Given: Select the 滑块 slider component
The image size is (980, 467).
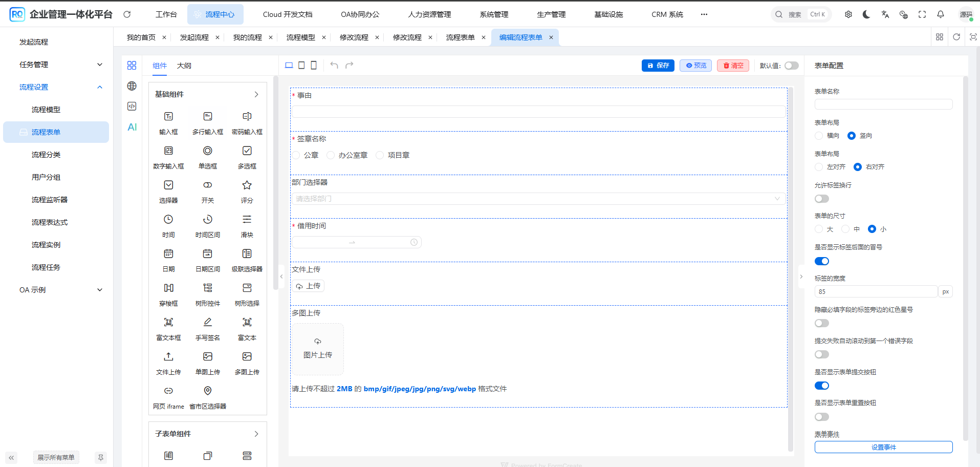Looking at the screenshot, I should click(x=247, y=220).
